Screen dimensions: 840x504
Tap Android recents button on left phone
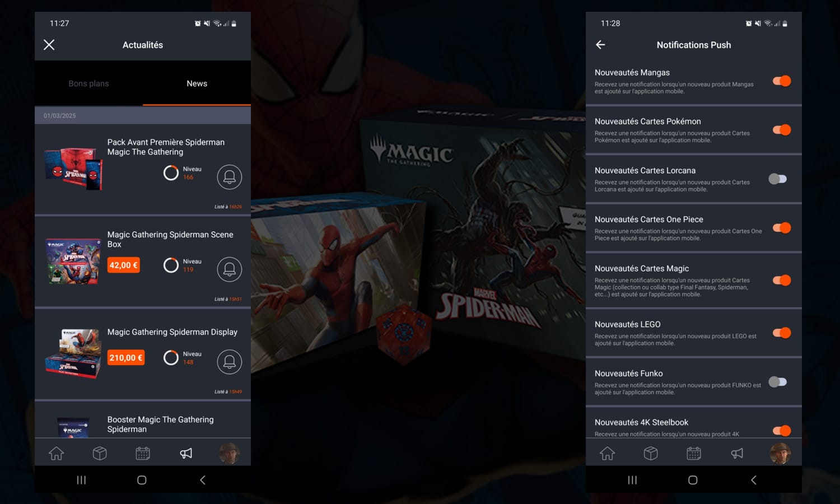(x=81, y=480)
